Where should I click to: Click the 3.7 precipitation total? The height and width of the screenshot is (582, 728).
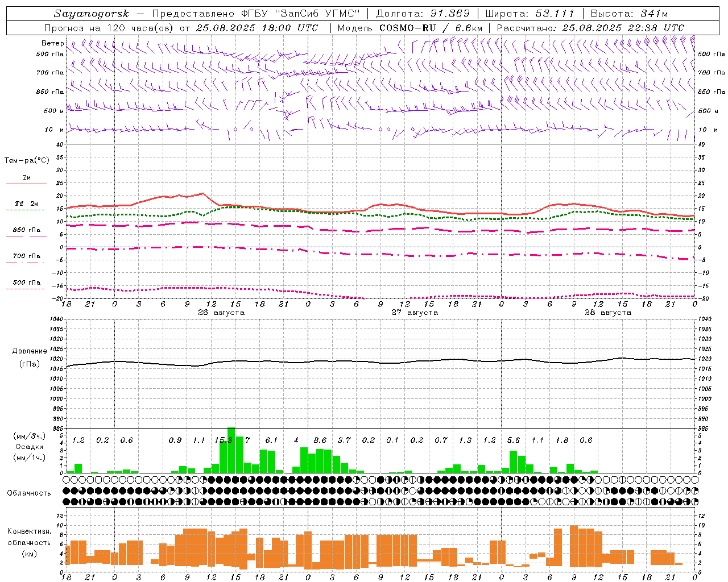pyautogui.click(x=345, y=440)
